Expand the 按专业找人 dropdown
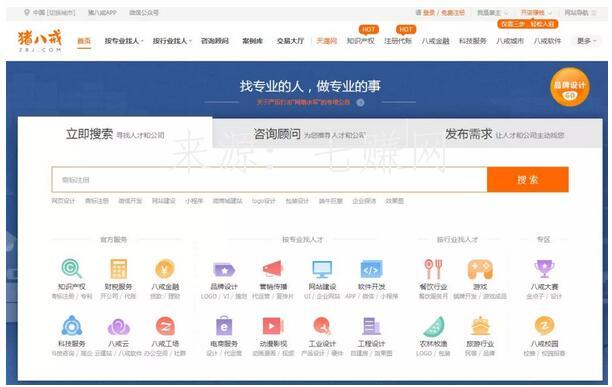This screenshot has height=387, width=612. tap(124, 41)
